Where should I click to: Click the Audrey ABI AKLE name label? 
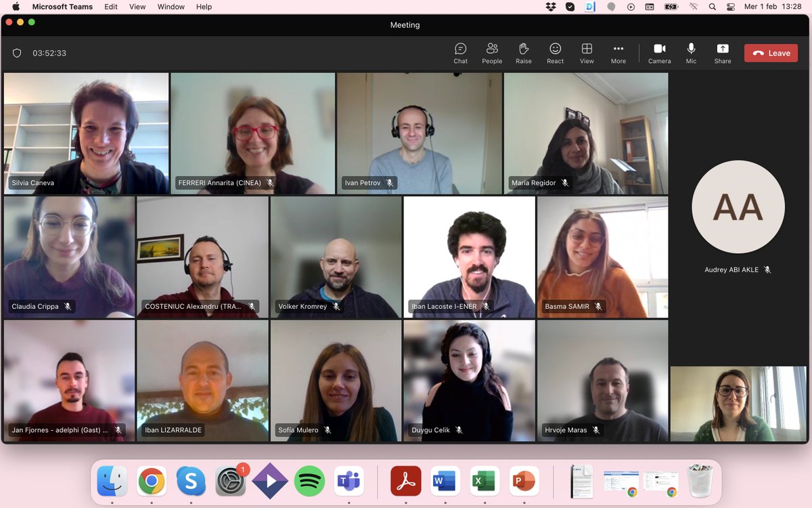click(731, 270)
